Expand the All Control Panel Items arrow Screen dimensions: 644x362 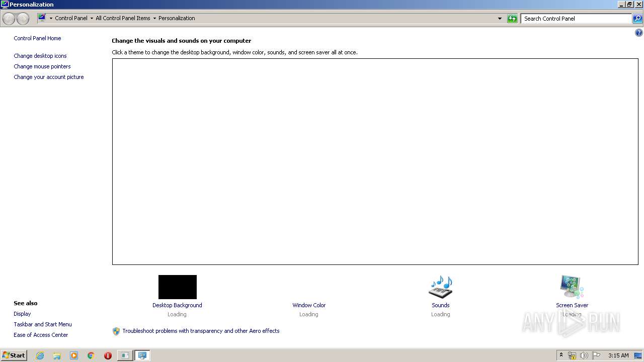coord(154,18)
